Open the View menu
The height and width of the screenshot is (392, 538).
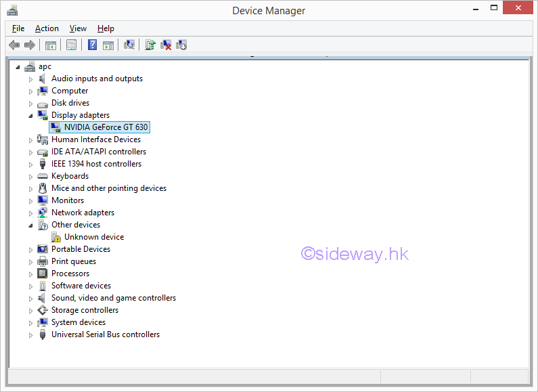click(x=78, y=28)
